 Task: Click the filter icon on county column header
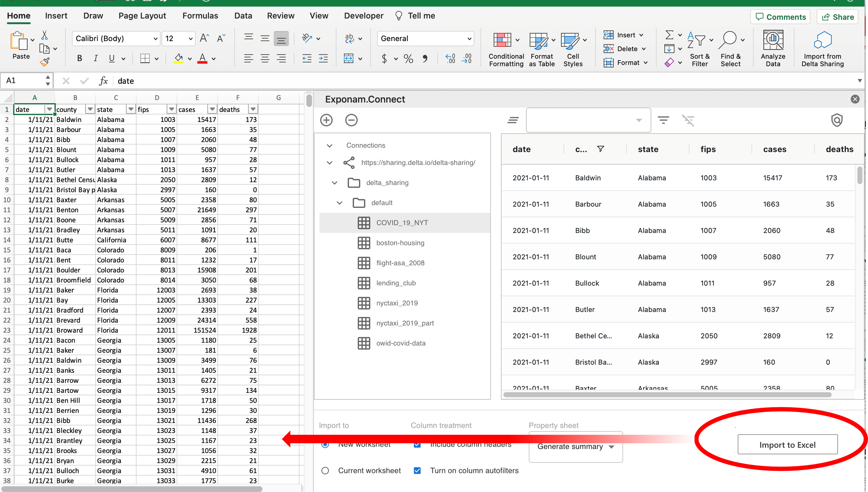pyautogui.click(x=600, y=149)
